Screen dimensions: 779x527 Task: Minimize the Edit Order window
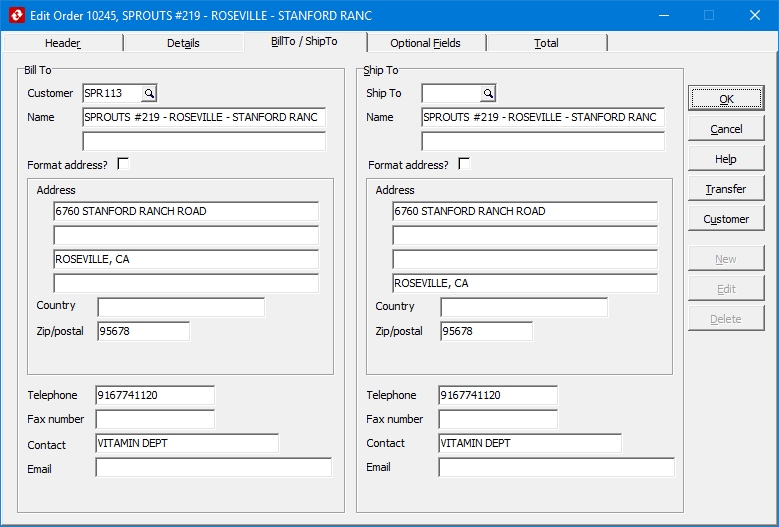coord(664,15)
